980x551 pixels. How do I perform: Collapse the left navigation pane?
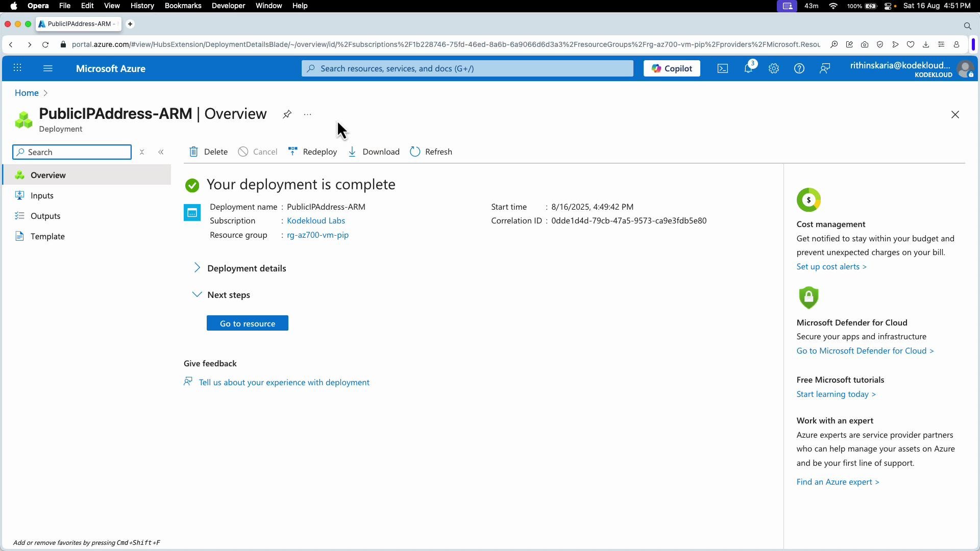tap(161, 152)
